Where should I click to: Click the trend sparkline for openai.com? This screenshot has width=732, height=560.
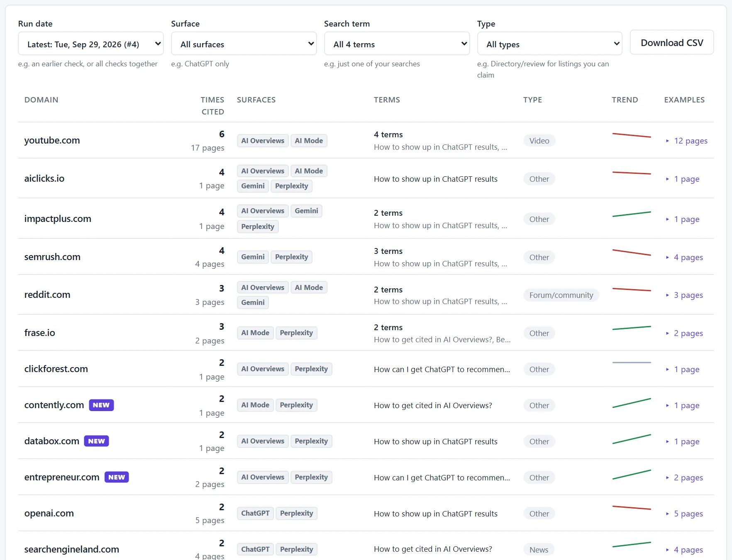point(632,508)
